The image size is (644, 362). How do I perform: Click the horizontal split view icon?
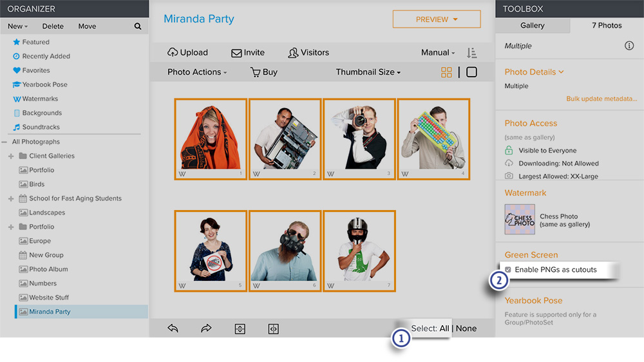(240, 329)
